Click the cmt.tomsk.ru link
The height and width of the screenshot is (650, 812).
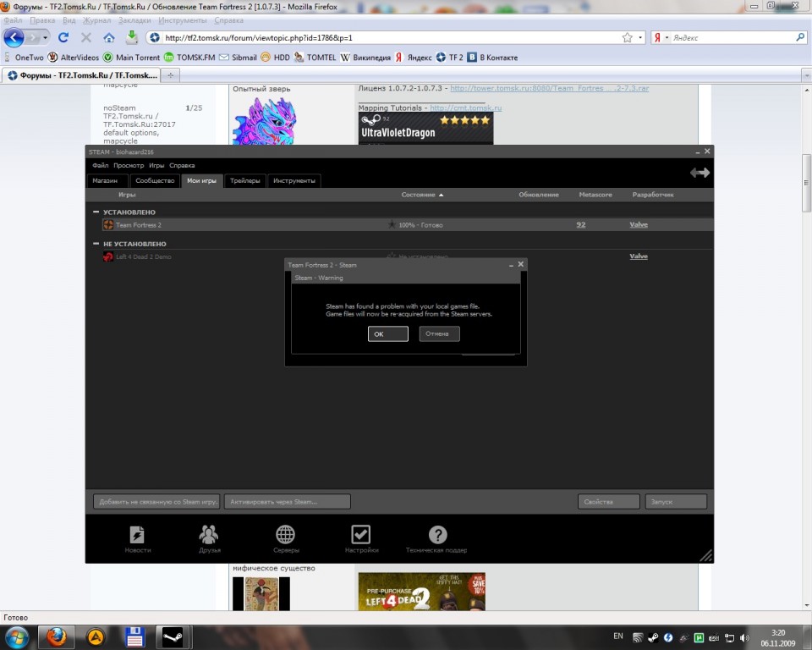coord(465,107)
